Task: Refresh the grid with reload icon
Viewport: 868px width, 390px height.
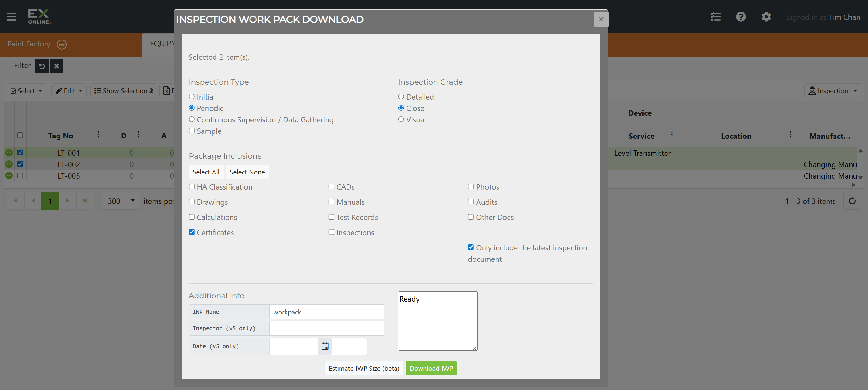Action: pyautogui.click(x=852, y=201)
